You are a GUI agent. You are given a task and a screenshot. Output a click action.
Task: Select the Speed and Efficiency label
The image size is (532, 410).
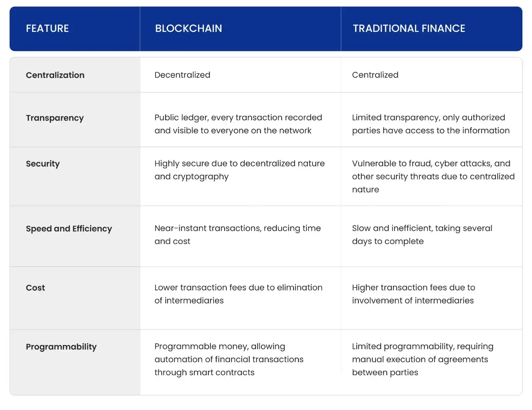(x=69, y=229)
